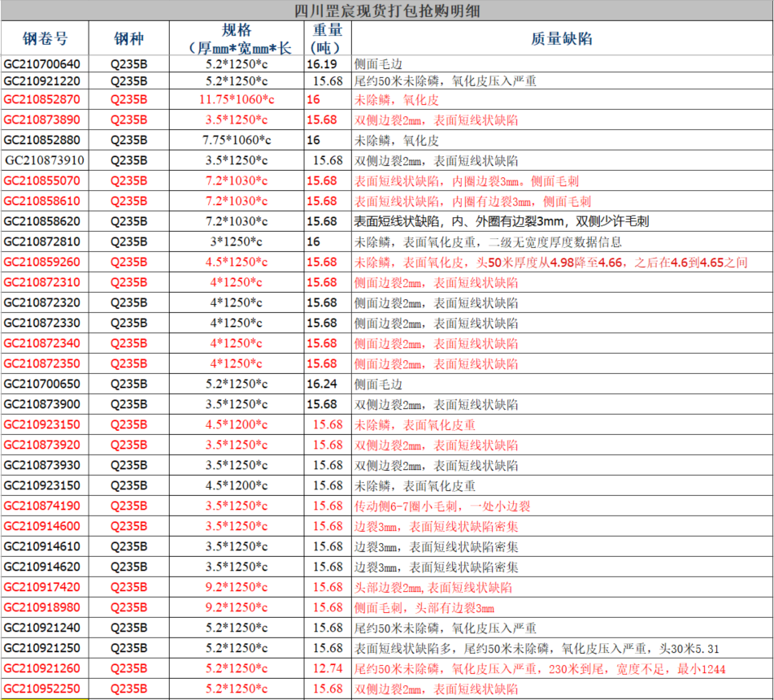Click the 重量(吨) column header
The width and height of the screenshot is (774, 700).
(x=328, y=38)
